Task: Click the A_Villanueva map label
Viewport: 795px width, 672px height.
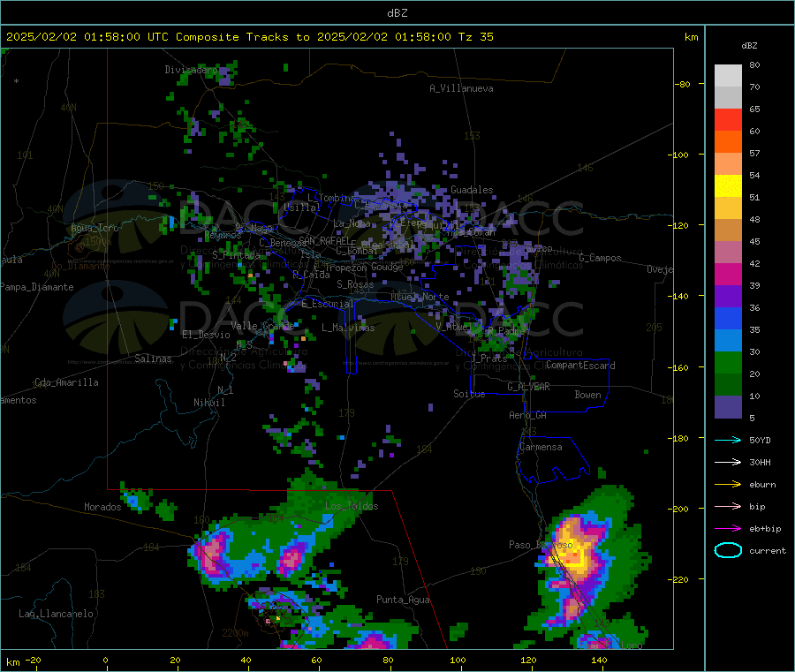Action: (461, 88)
